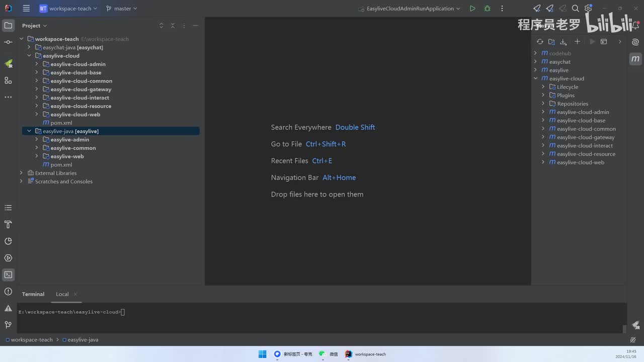Add a Maven project with plus icon

point(577,42)
